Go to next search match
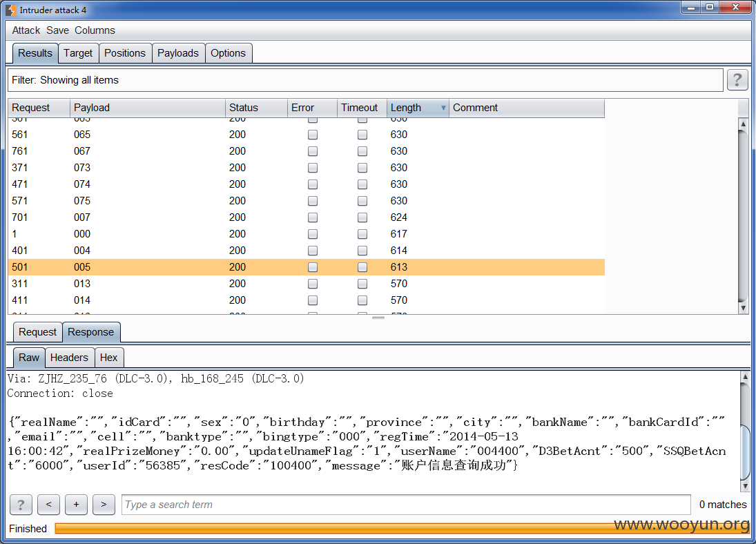 (104, 505)
